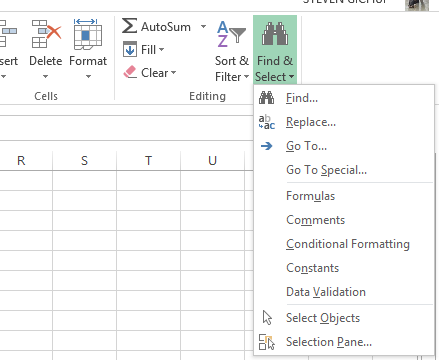This screenshot has width=439, height=360.
Task: Select column T header
Action: tap(148, 161)
